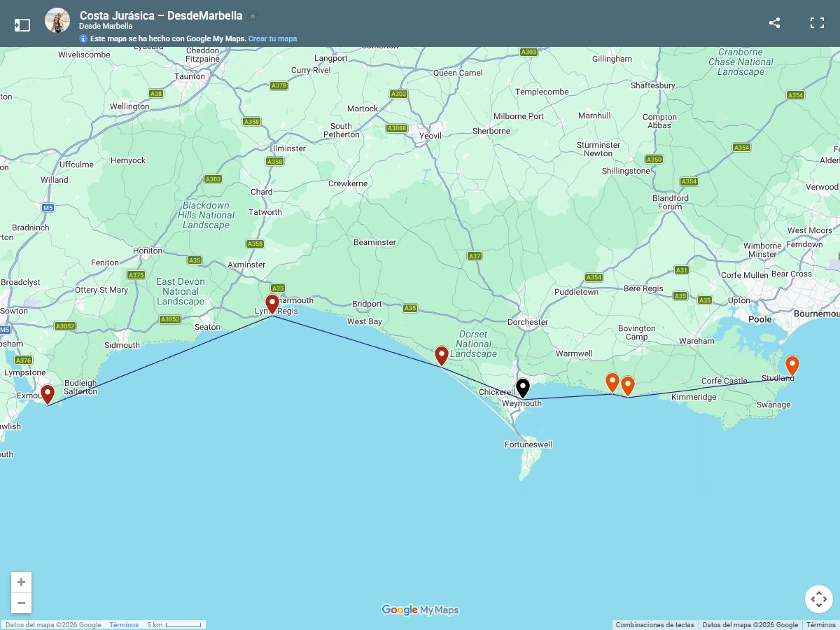Click the A31 road shield near Bere Regis
Viewport: 840px width, 630px height.
tap(682, 270)
